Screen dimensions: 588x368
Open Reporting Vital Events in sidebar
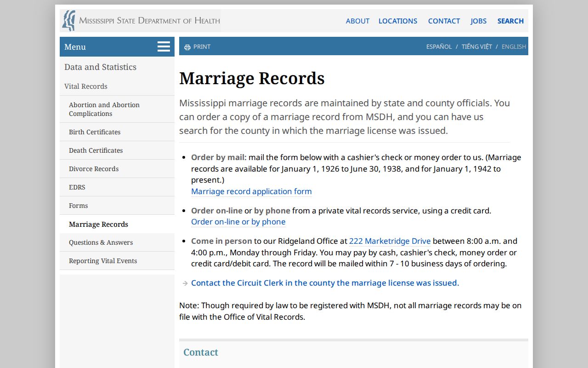(x=117, y=261)
